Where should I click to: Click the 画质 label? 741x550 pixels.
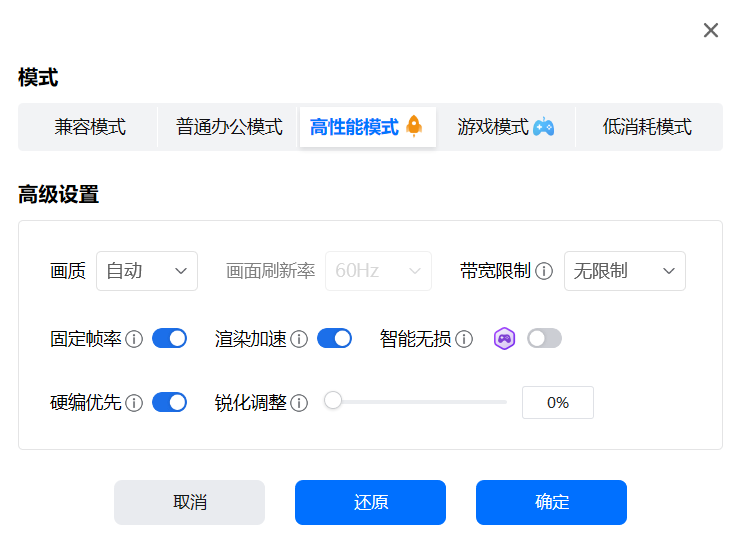(68, 271)
